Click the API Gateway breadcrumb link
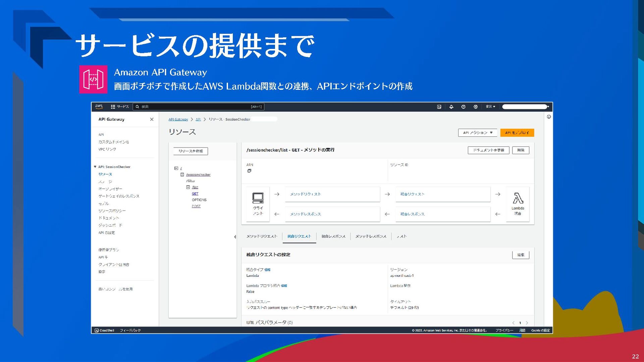Image resolution: width=644 pixels, height=362 pixels. pyautogui.click(x=178, y=119)
